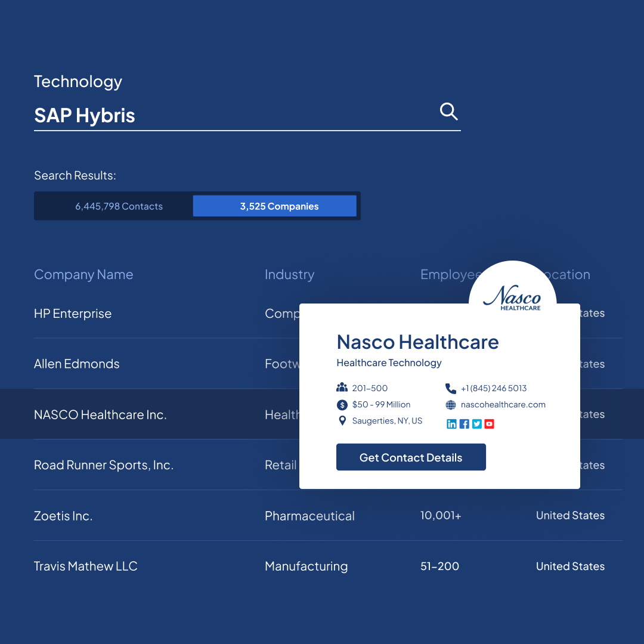The image size is (644, 644).
Task: Select the Allen Edmonds row
Action: (x=328, y=364)
